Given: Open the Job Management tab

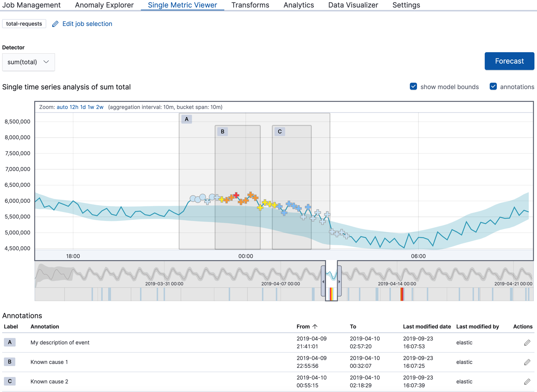Looking at the screenshot, I should coord(32,5).
